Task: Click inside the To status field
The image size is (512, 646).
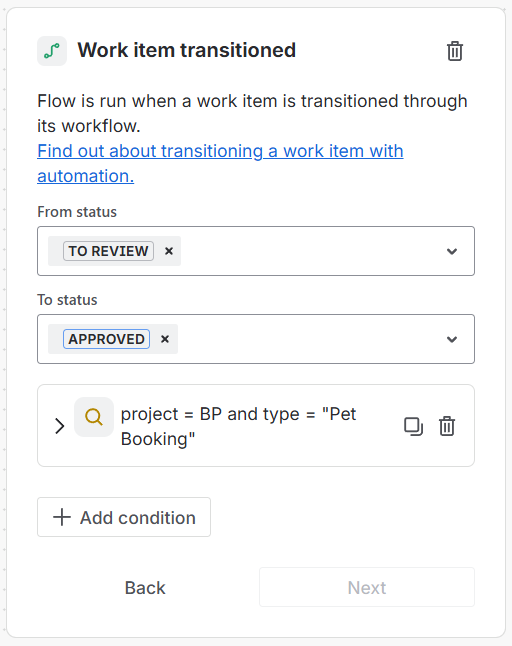Action: point(256,339)
